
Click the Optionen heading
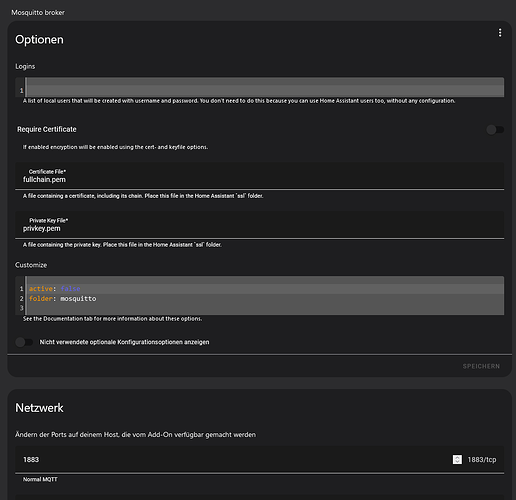pyautogui.click(x=39, y=40)
